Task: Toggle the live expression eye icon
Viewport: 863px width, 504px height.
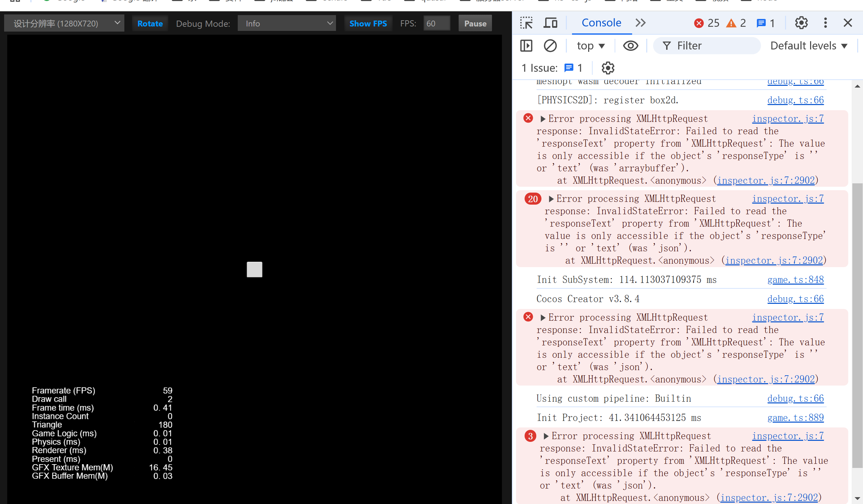Action: 630,46
